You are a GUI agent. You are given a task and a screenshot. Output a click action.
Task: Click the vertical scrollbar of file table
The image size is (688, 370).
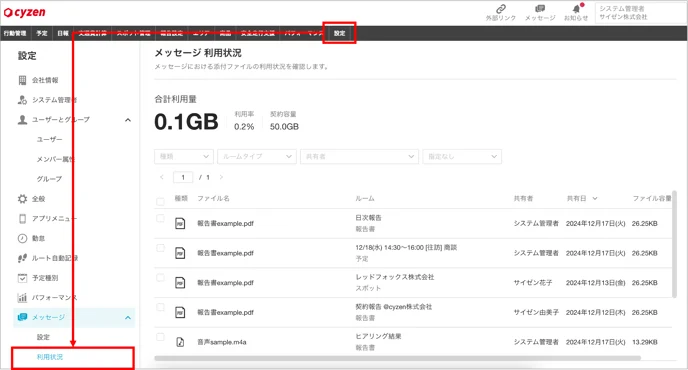tap(674, 244)
